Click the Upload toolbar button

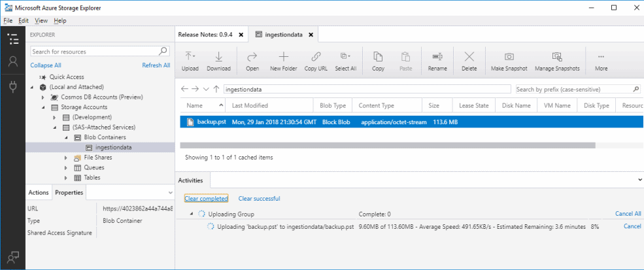click(190, 61)
